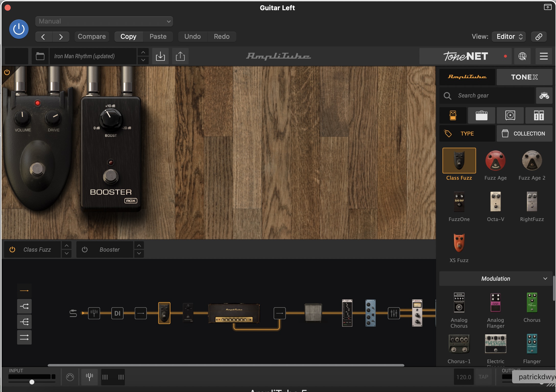Toggle the Booster slot power button
Screen dimensions: 556x392
click(x=85, y=249)
